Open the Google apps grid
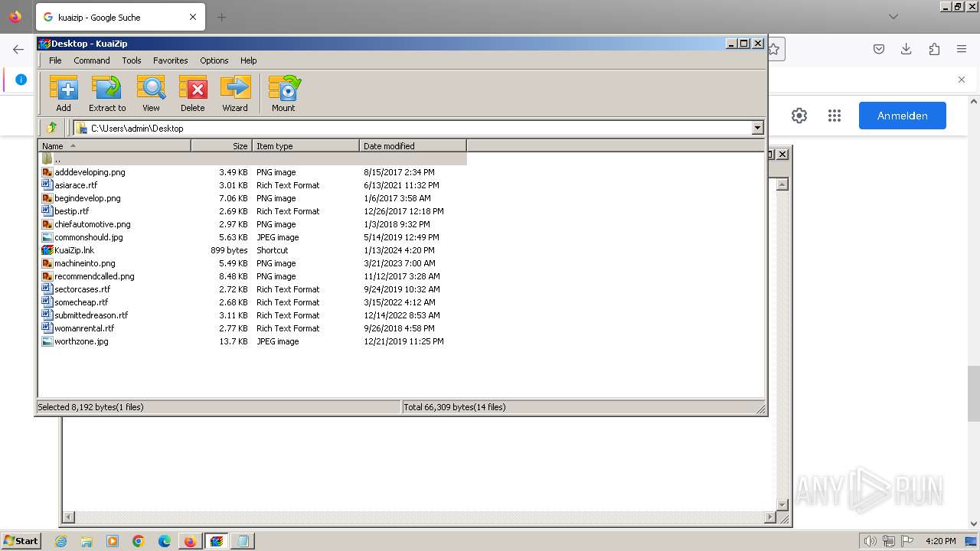 tap(835, 116)
